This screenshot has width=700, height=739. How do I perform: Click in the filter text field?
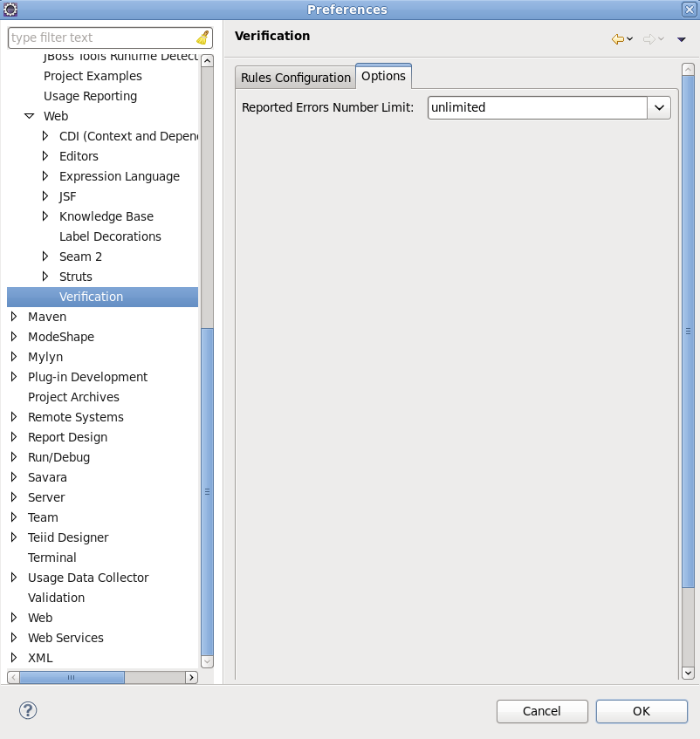(100, 38)
